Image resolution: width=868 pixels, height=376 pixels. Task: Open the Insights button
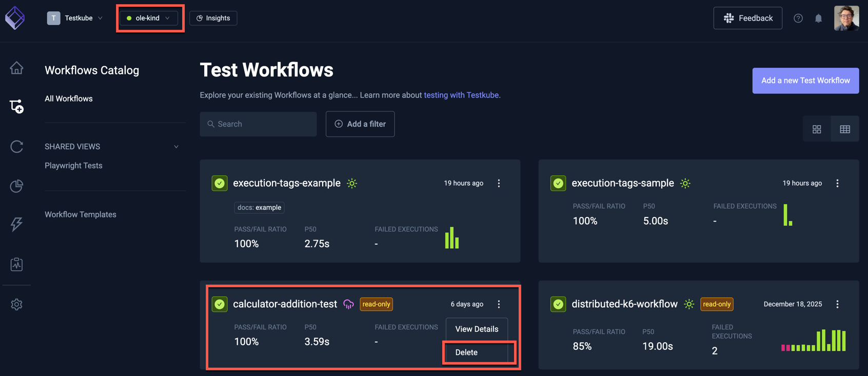pos(213,18)
